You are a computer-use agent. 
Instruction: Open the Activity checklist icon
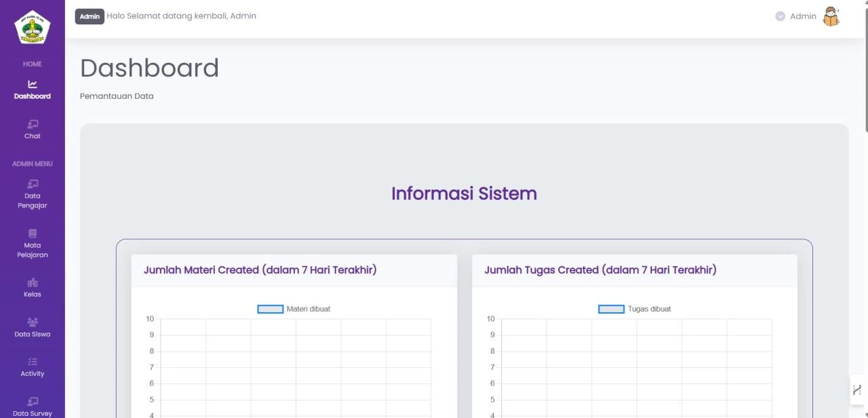point(33,361)
